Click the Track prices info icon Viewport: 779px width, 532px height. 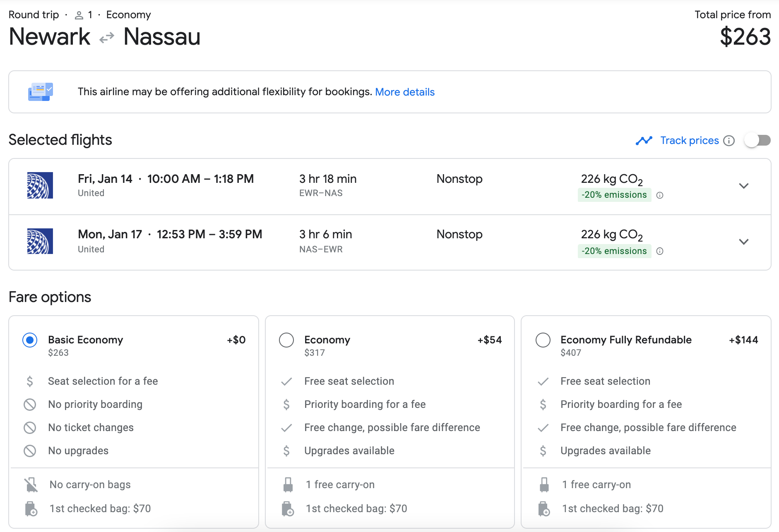tap(729, 141)
